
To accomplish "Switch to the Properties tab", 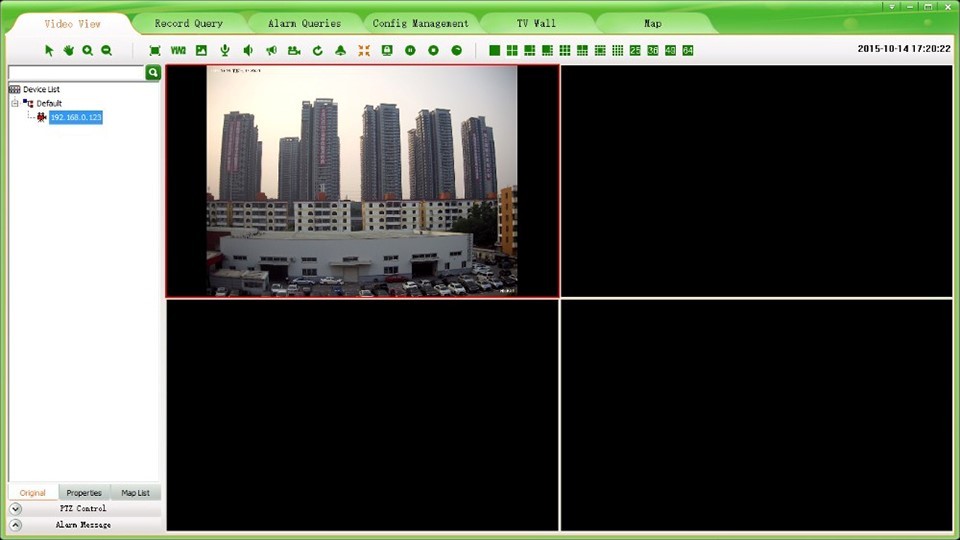I will coord(84,492).
